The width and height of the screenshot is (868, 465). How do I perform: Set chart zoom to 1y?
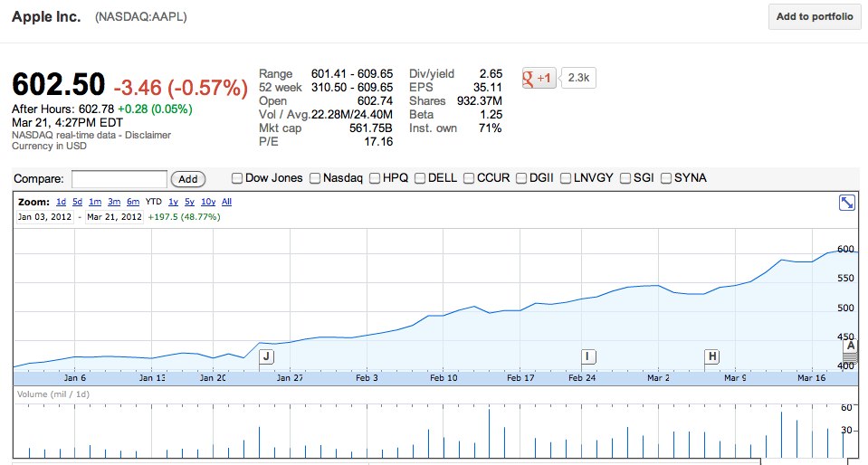click(x=173, y=202)
